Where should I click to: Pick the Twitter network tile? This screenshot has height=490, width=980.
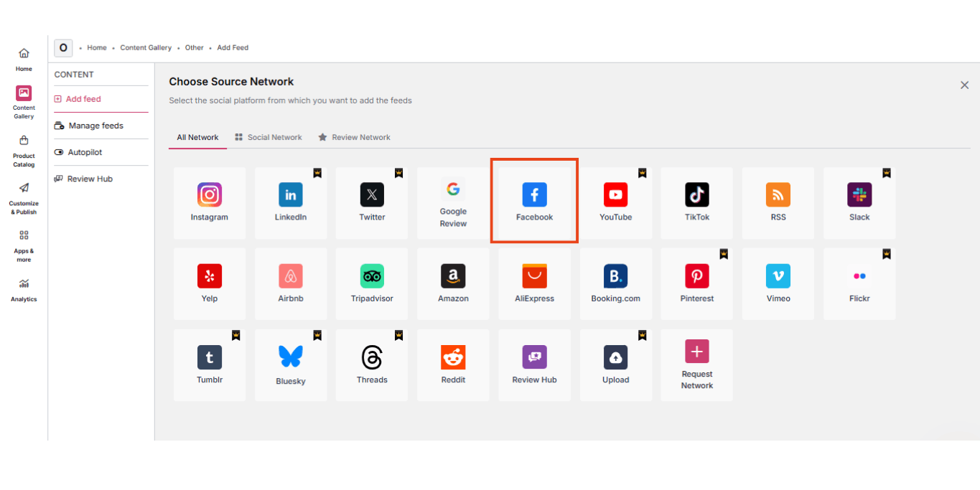coord(372,203)
